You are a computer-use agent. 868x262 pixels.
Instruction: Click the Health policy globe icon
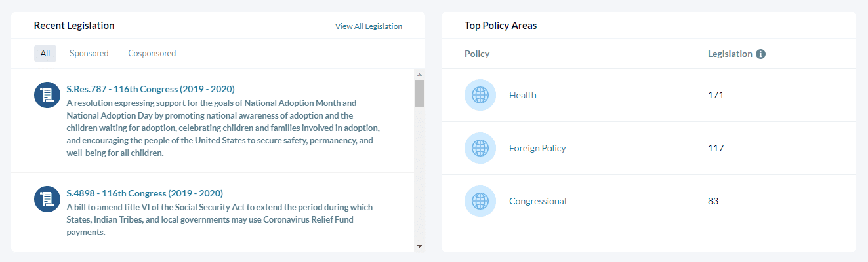pyautogui.click(x=480, y=95)
